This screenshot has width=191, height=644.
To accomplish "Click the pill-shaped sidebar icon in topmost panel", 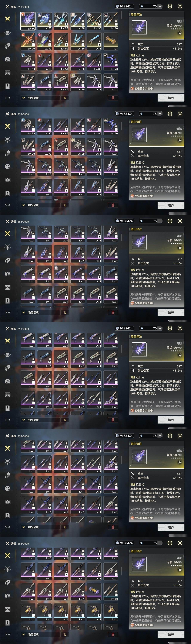I will point(7,46).
